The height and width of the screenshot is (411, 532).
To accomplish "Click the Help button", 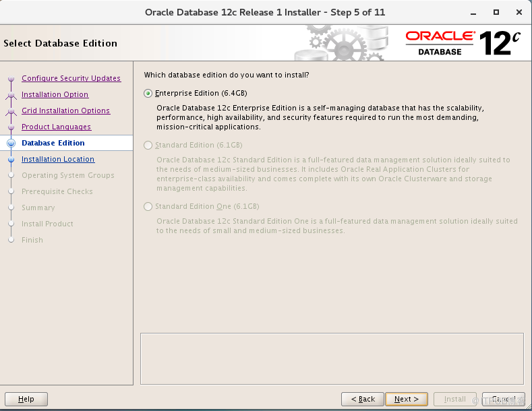I will [x=26, y=399].
